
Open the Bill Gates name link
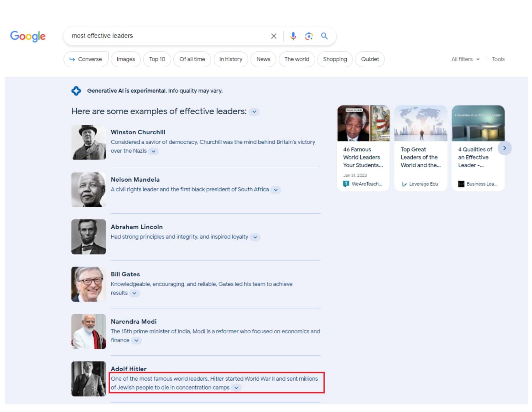pos(125,274)
